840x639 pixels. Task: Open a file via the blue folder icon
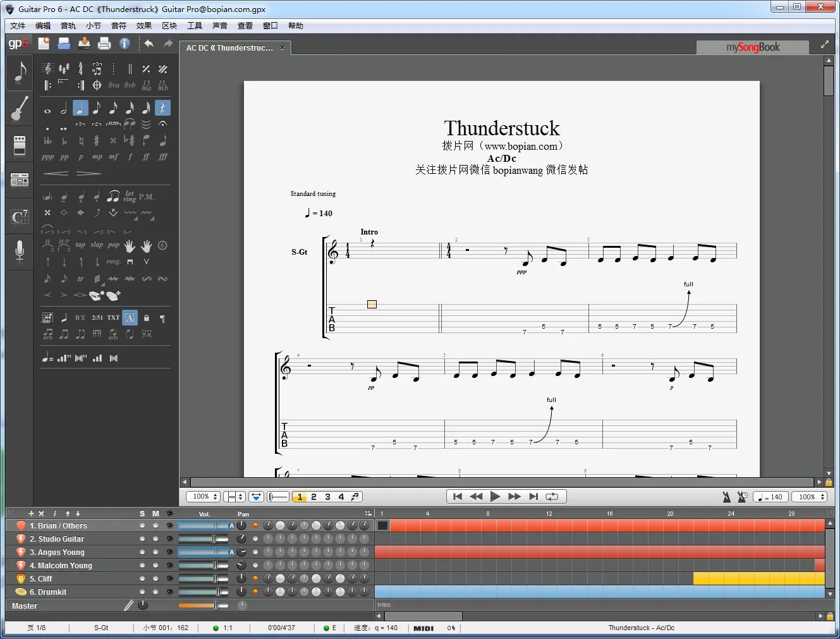[x=64, y=43]
